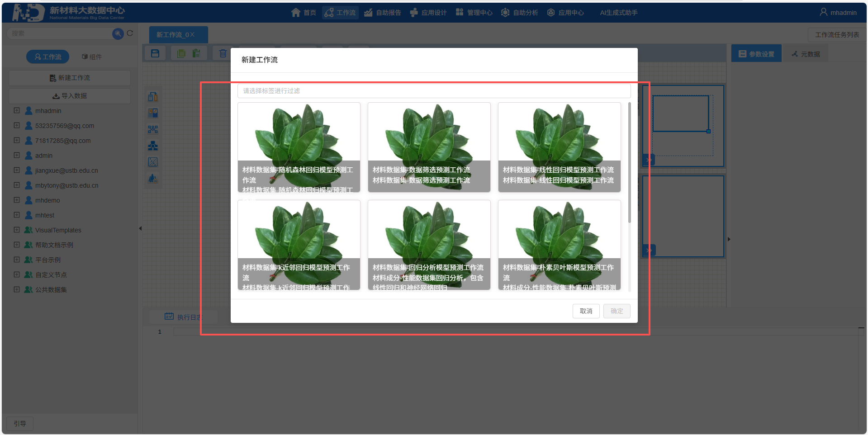This screenshot has width=868, height=435.
Task: Click the clipboard paste icon in toolbar
Action: [x=196, y=53]
